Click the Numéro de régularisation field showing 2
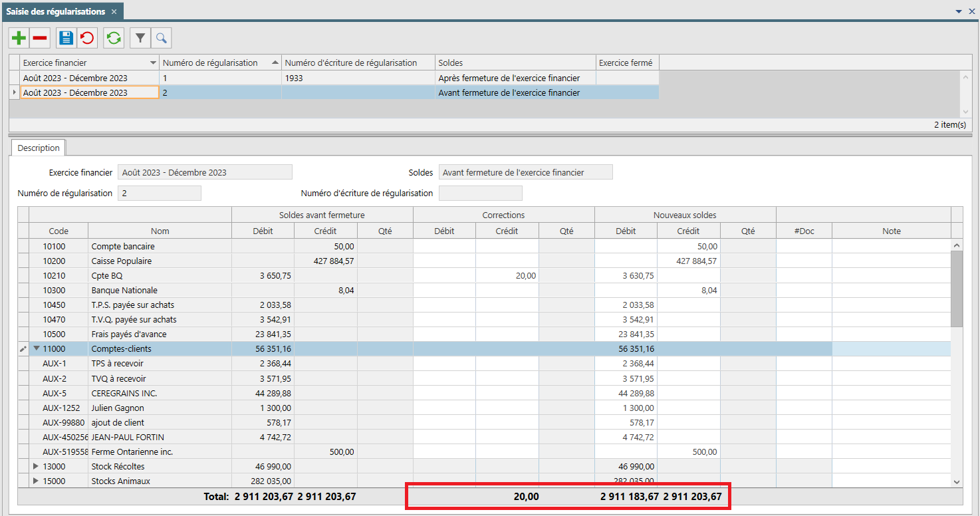Viewport: 980px width, 516px height. click(x=159, y=193)
